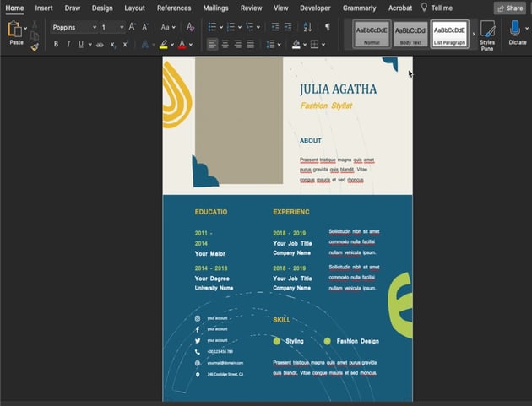The height and width of the screenshot is (406, 532).
Task: Open text effects icon
Action: (145, 44)
